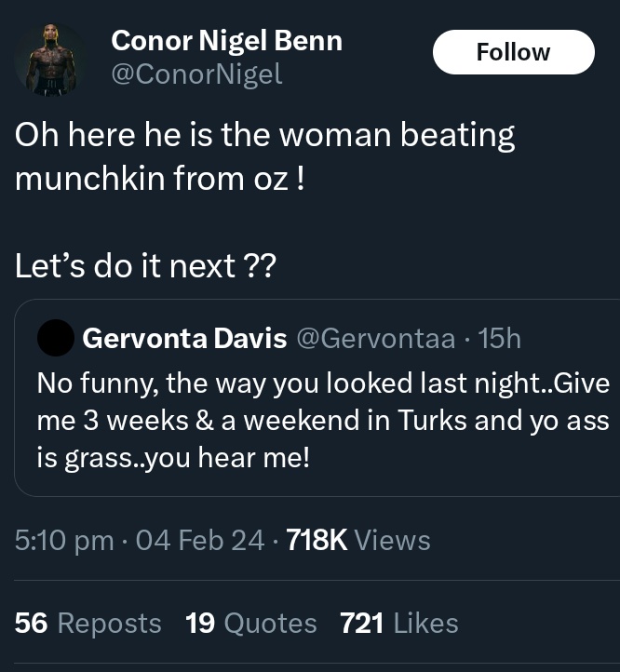Open the @Gervontaa handle link
Image resolution: width=620 pixels, height=672 pixels.
click(375, 338)
